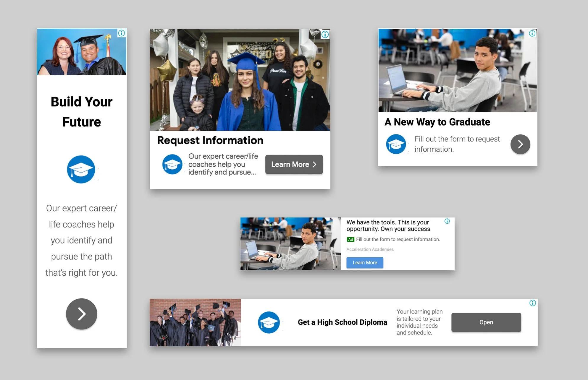Click the blue Learn More button on the tools ad
Viewport: 588px width, 380px height.
tap(365, 262)
